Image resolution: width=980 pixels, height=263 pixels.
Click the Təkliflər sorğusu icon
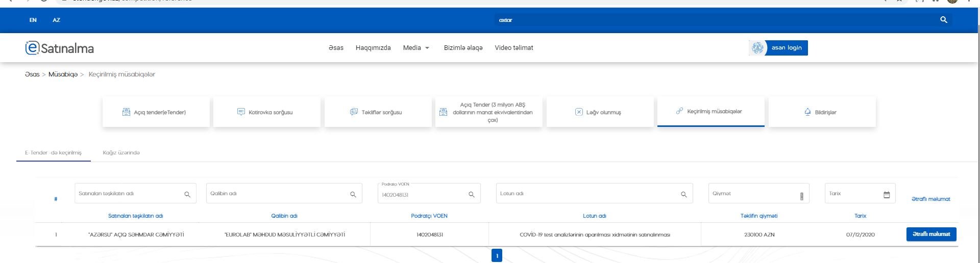click(x=354, y=112)
